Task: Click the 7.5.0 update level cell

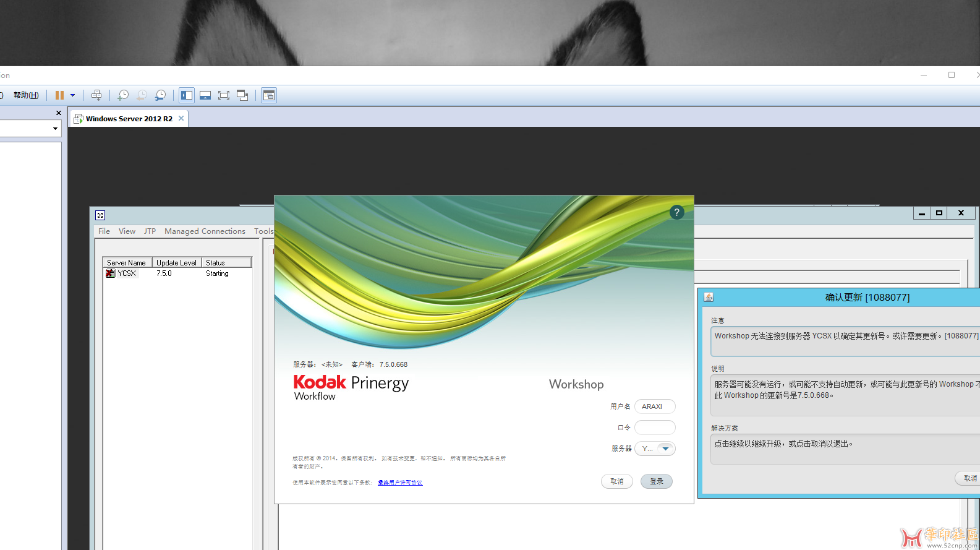Action: pos(164,273)
